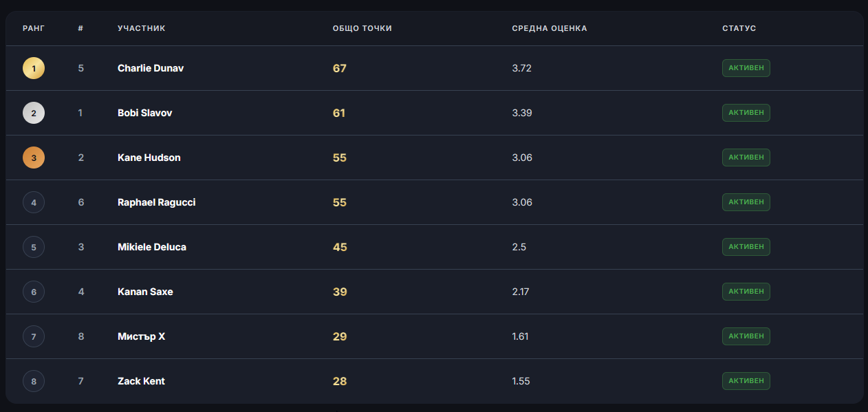Select the rank 4 circle badge
This screenshot has height=412, width=868.
tap(34, 202)
